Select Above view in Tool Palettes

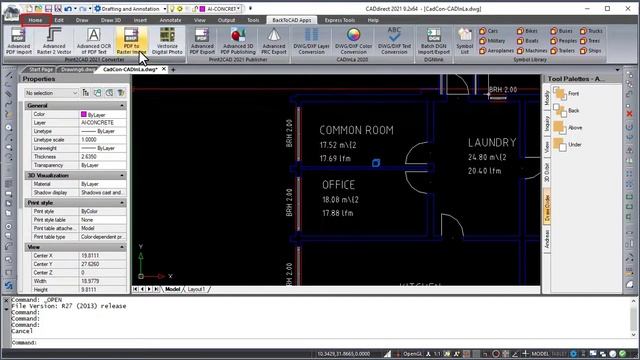click(567, 128)
